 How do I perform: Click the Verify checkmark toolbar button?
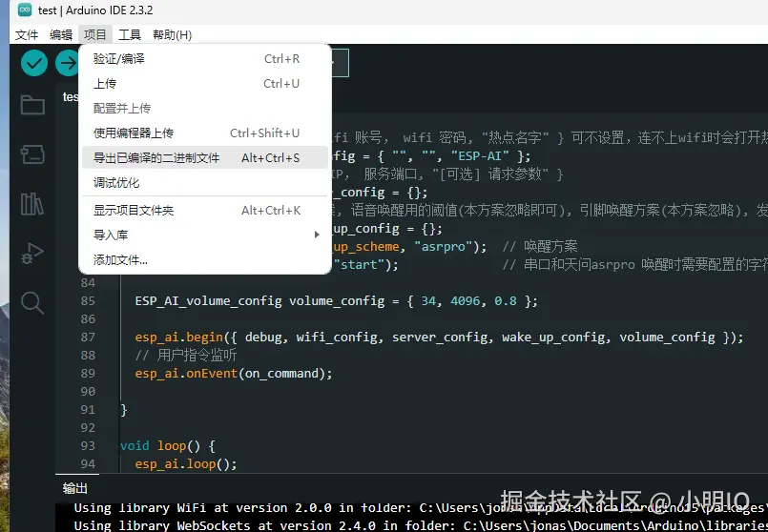click(x=33, y=63)
